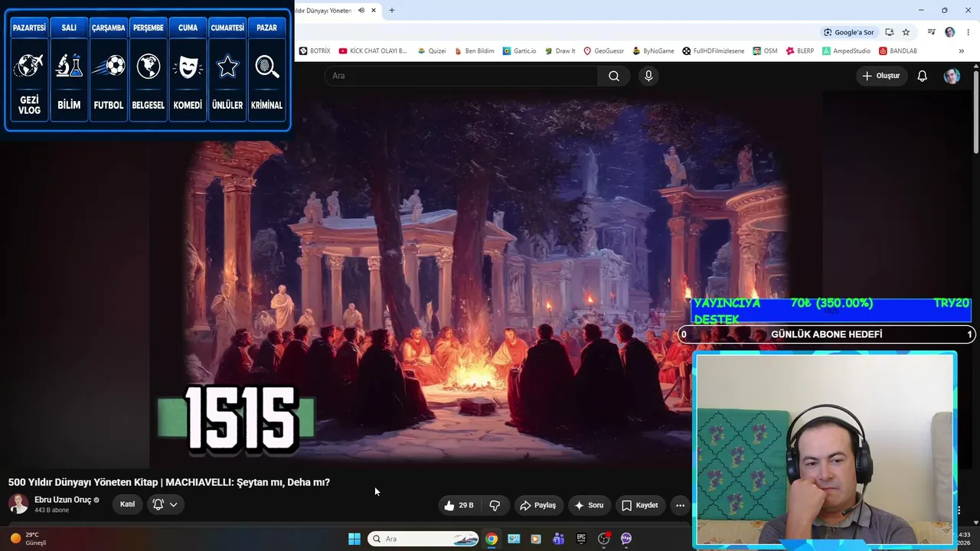980x551 pixels.
Task: Open Ebru Uzun Oruç channel avatar
Action: pyautogui.click(x=18, y=504)
